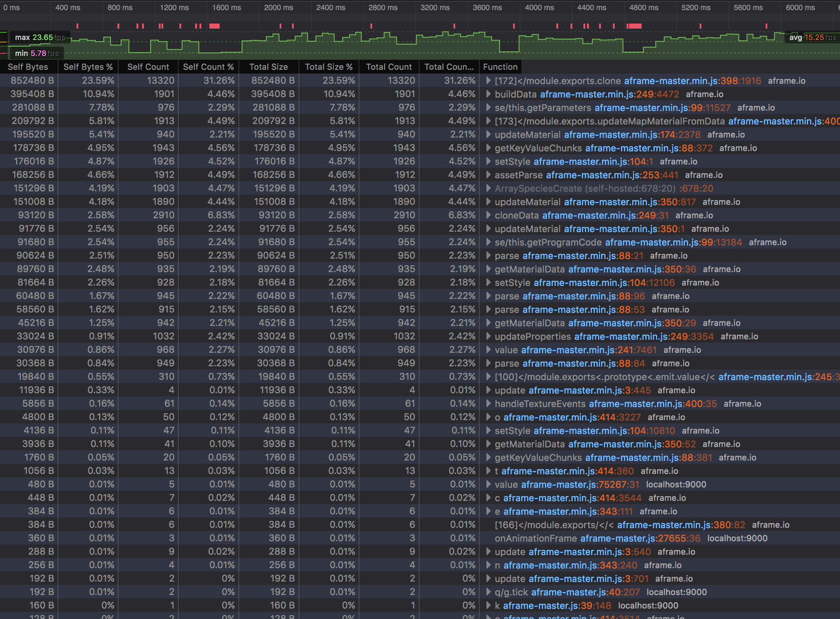Viewport: 840px width, 619px height.
Task: Click the Function column header
Action: point(500,67)
